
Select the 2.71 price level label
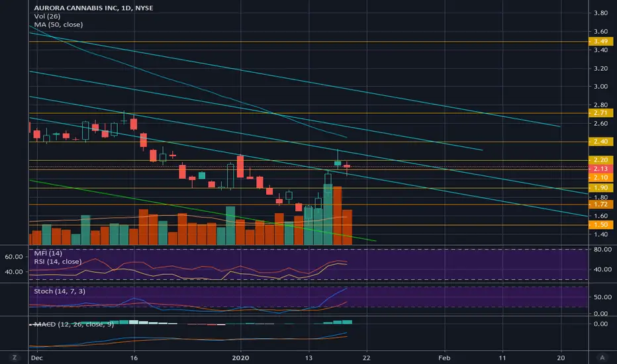600,113
